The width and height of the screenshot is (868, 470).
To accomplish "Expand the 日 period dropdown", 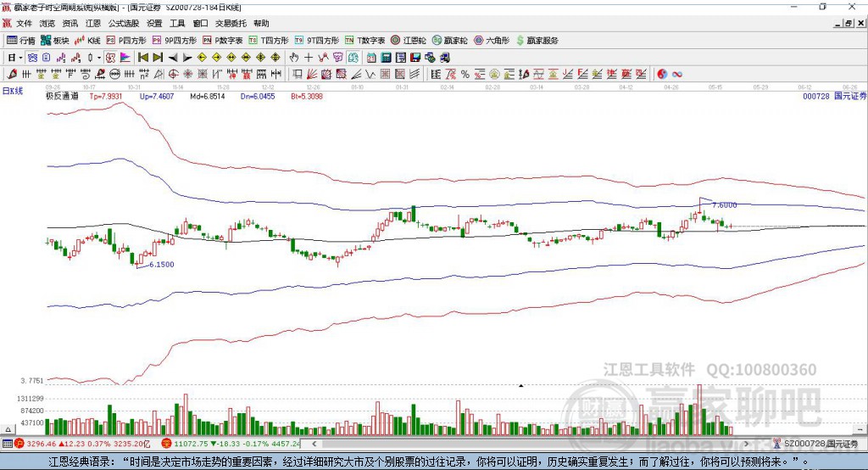I will (20, 58).
